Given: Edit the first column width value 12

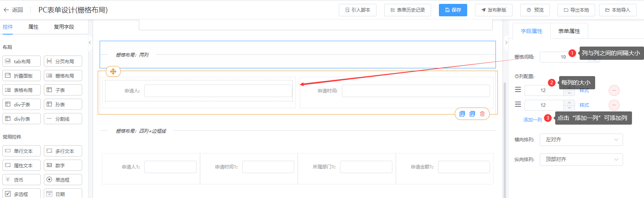Looking at the screenshot, I should pyautogui.click(x=544, y=90).
